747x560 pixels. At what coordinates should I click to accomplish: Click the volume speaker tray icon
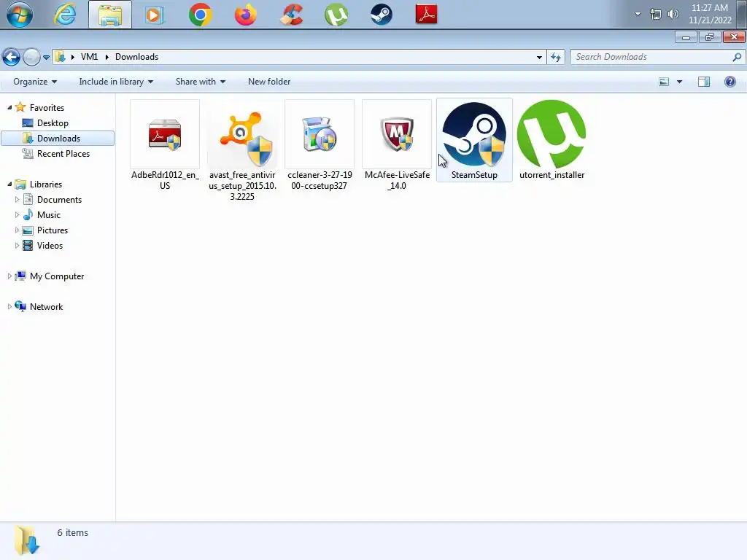click(673, 15)
